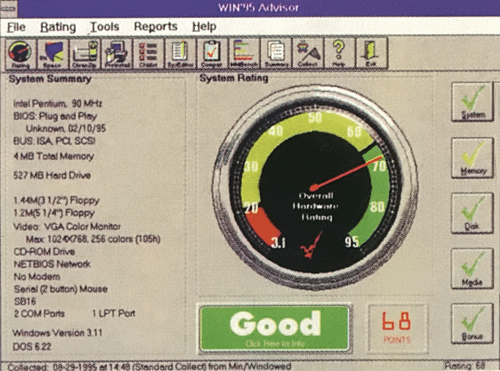The height and width of the screenshot is (371, 500).
Task: Open the WinBench bar chart icon
Action: click(244, 53)
